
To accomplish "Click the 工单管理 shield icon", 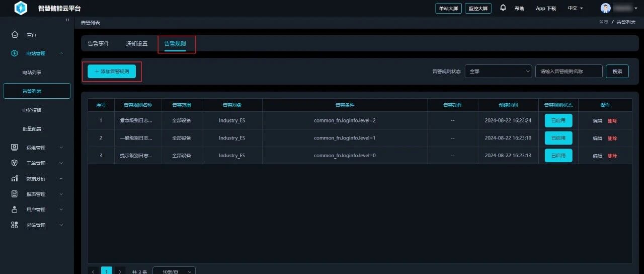I will [x=15, y=163].
